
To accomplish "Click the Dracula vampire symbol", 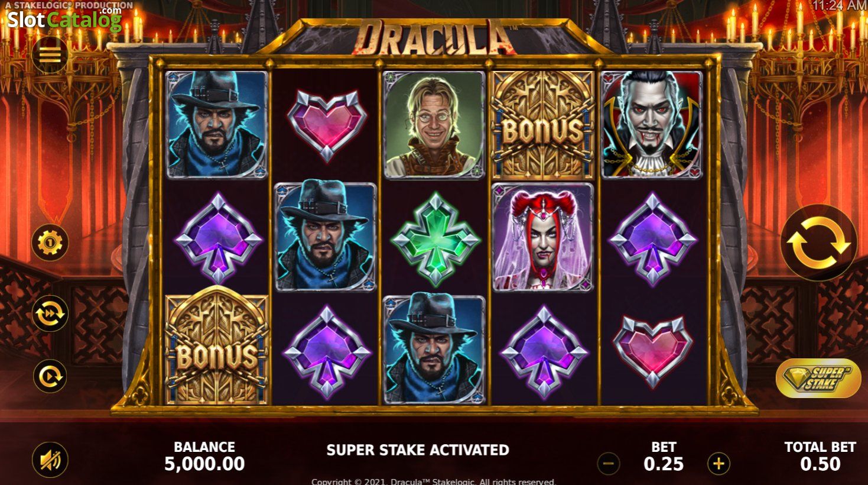I will pos(652,125).
